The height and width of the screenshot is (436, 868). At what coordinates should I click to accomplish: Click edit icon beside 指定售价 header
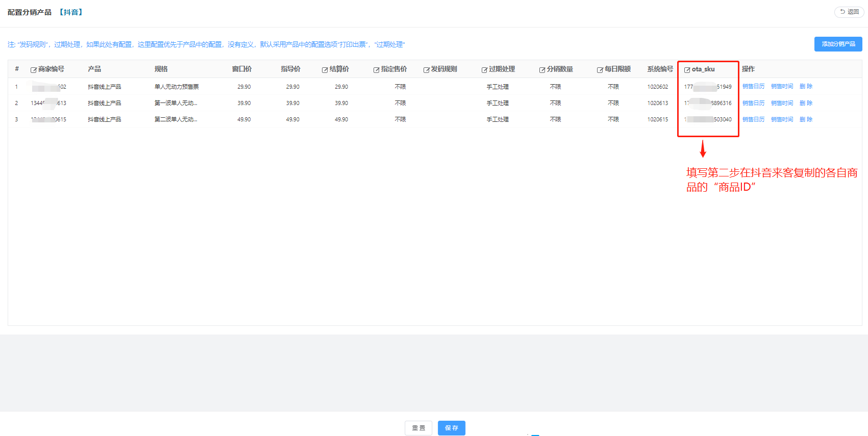pos(376,70)
